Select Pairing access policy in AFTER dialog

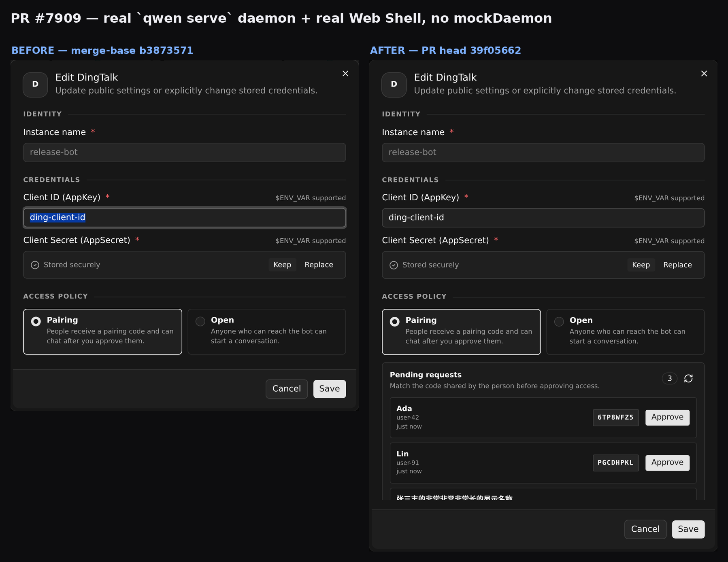461,332
